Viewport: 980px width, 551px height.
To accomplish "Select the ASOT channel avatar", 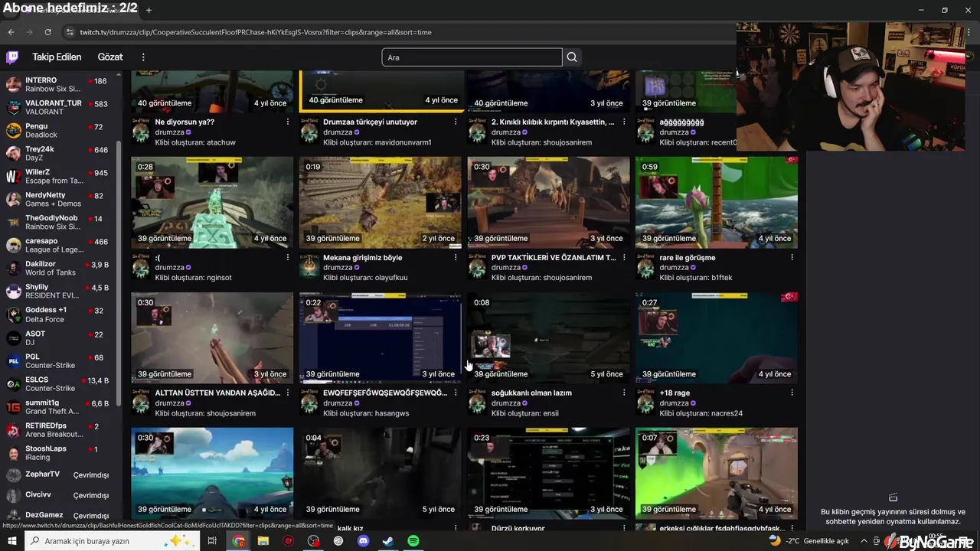I will 13,338.
